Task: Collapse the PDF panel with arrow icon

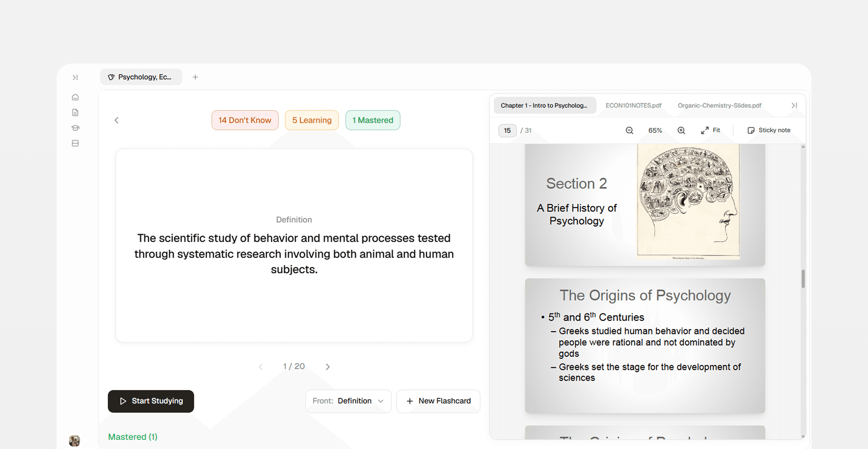Action: [x=794, y=105]
